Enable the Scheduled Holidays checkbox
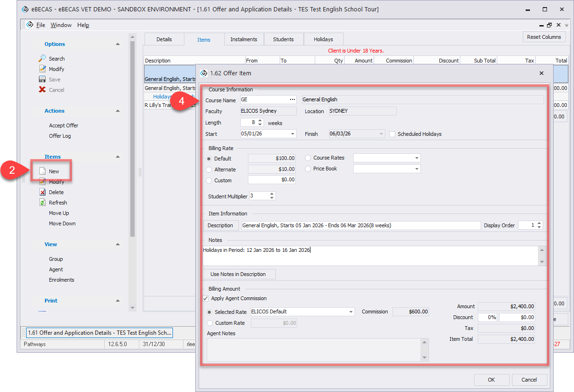 click(392, 134)
